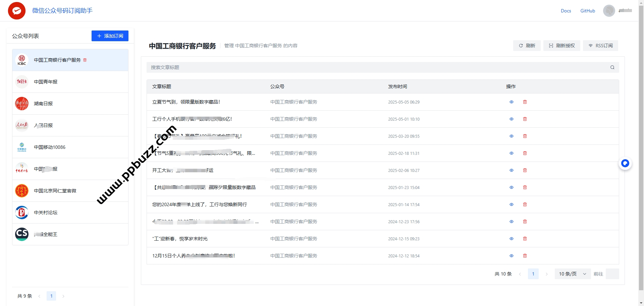Delete 中国工商银行客户服务 subscription via trash icon

(85, 60)
